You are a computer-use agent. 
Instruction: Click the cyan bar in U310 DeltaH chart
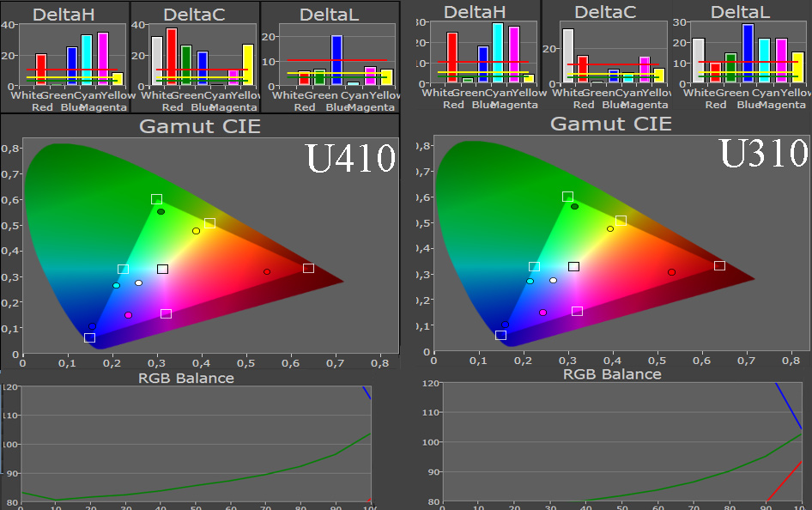pyautogui.click(x=498, y=52)
